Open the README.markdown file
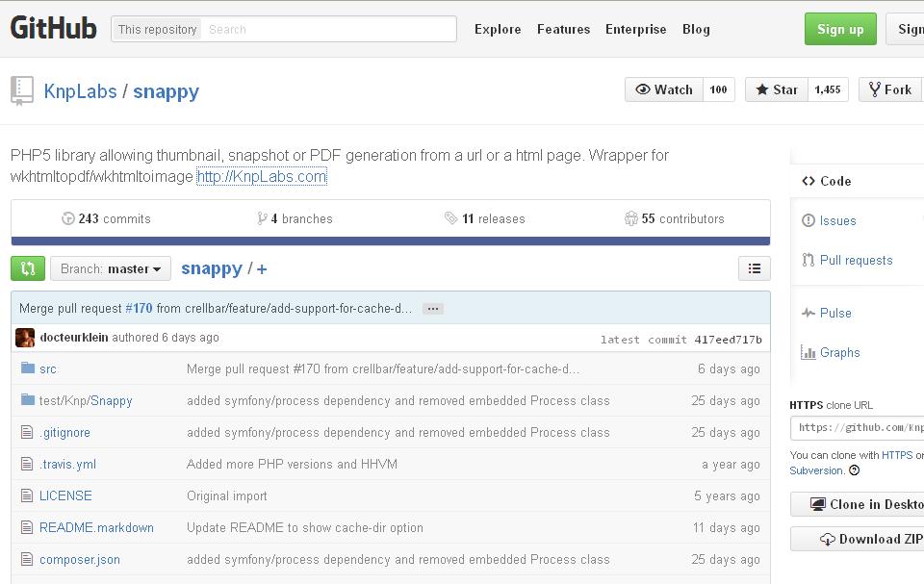The width and height of the screenshot is (924, 584). (x=96, y=527)
